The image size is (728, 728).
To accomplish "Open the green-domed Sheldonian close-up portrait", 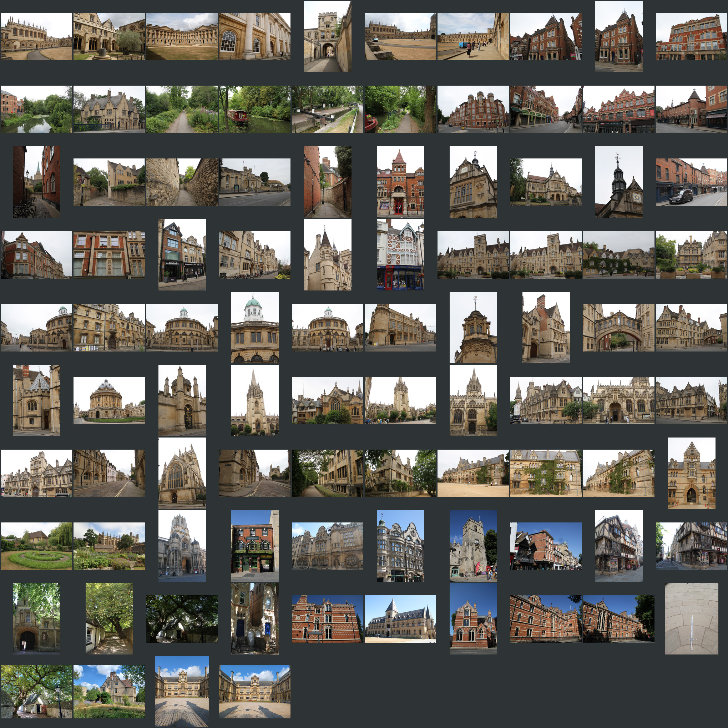I will (x=254, y=328).
